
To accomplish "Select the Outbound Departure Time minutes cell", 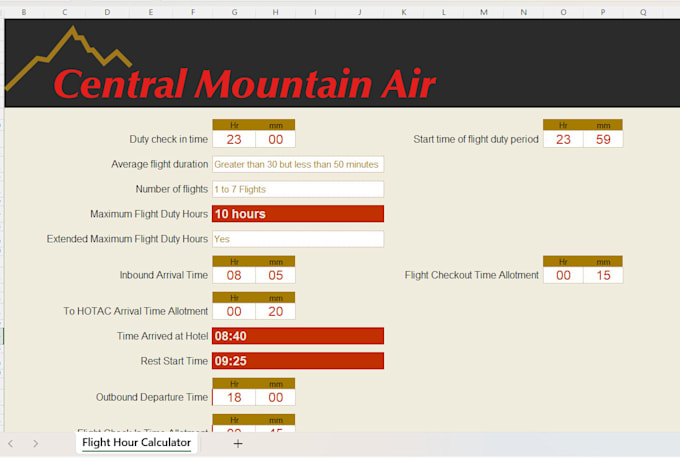I will pyautogui.click(x=275, y=397).
